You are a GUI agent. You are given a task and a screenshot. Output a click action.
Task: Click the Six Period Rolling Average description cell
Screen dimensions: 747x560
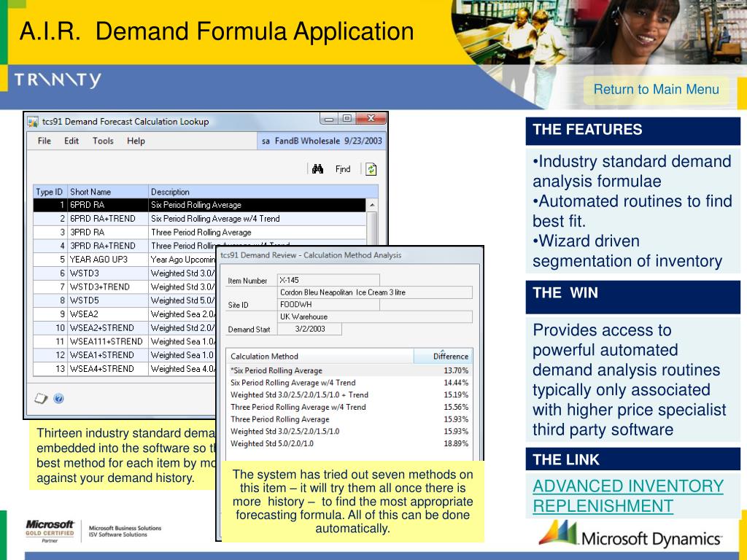coord(257,205)
